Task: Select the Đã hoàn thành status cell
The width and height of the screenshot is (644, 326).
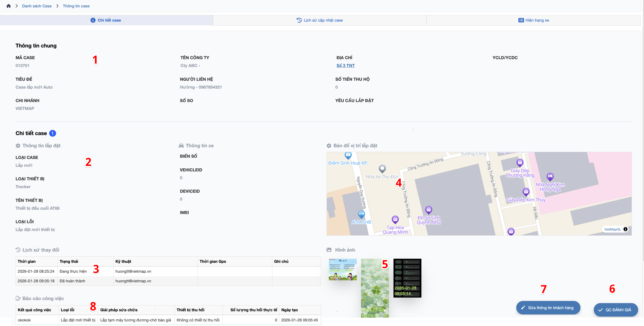Action: pos(85,281)
